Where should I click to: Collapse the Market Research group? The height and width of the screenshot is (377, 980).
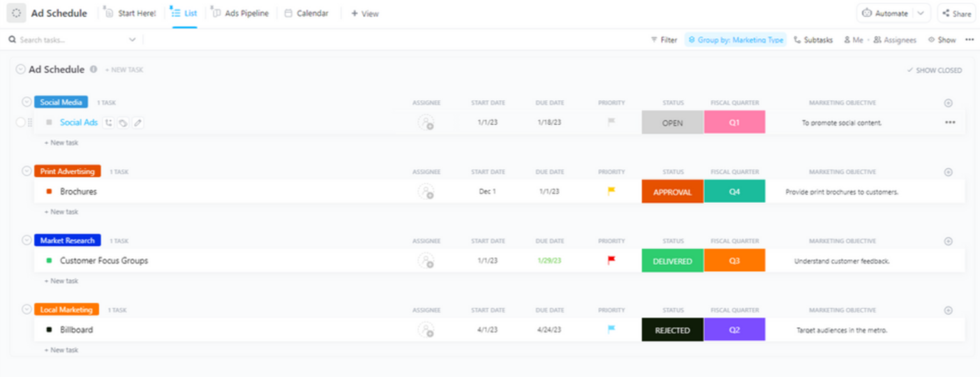[26, 240]
